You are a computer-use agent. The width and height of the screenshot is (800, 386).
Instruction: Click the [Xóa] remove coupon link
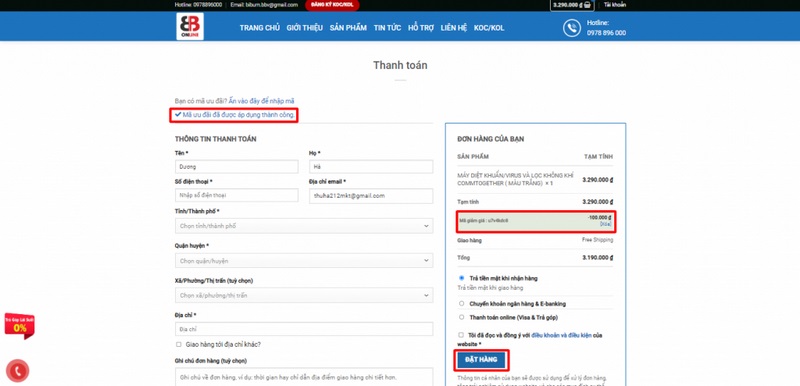pos(606,224)
